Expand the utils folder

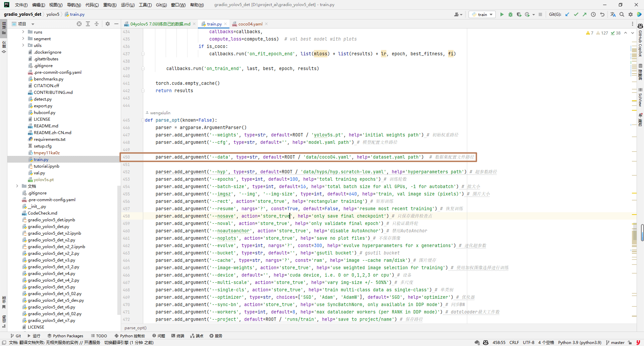pyautogui.click(x=23, y=45)
